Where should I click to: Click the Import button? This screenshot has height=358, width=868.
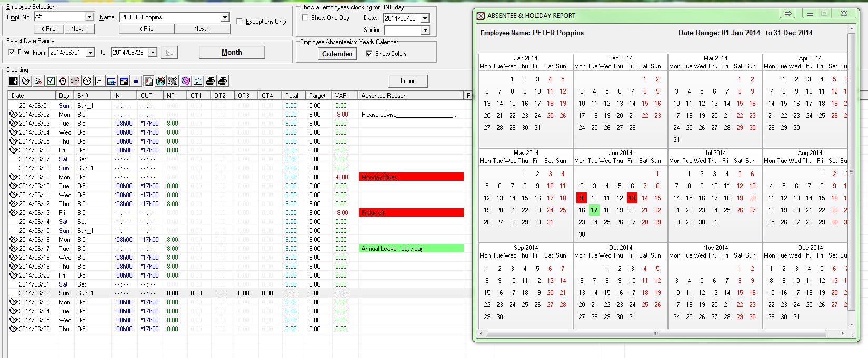tap(408, 81)
